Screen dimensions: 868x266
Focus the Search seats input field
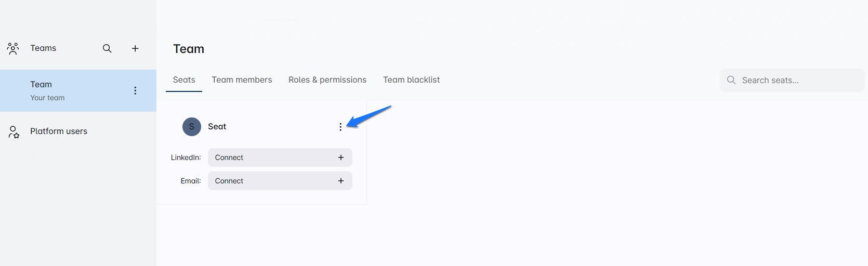[x=798, y=80]
